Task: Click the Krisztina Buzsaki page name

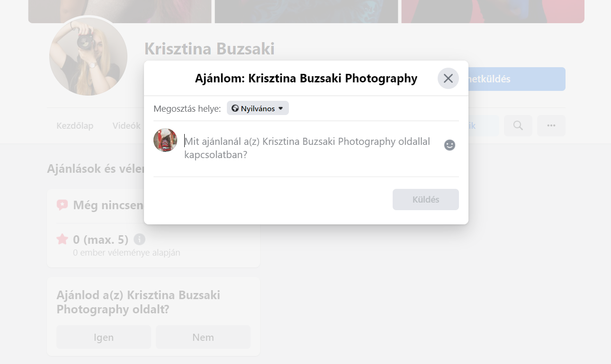Action: point(209,49)
